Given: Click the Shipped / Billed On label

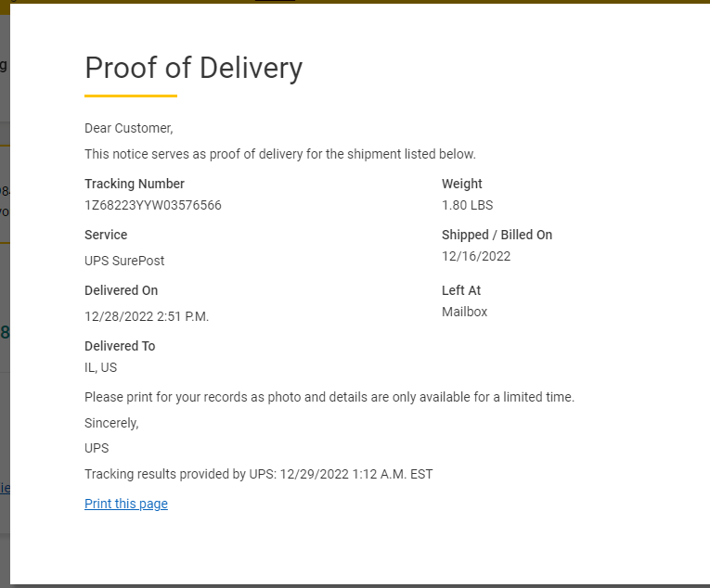Looking at the screenshot, I should tap(497, 235).
